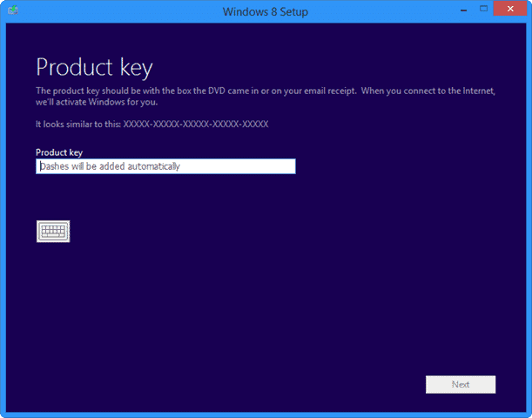The width and height of the screenshot is (532, 418).
Task: Maximize the Windows 8 Setup window
Action: (x=483, y=10)
